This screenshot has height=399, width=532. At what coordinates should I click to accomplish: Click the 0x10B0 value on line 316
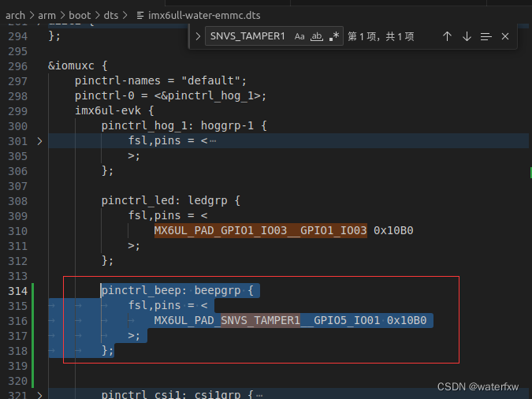[407, 320]
